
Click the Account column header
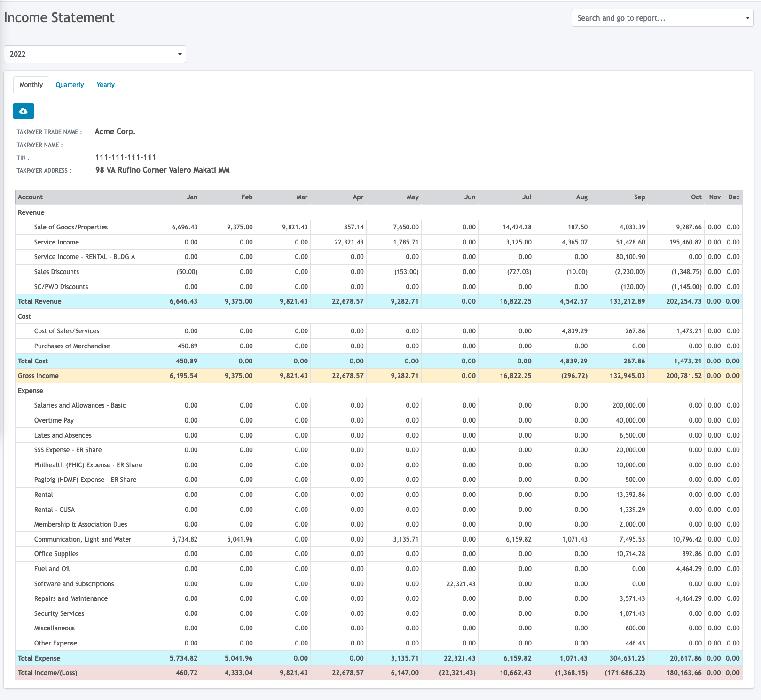(30, 197)
